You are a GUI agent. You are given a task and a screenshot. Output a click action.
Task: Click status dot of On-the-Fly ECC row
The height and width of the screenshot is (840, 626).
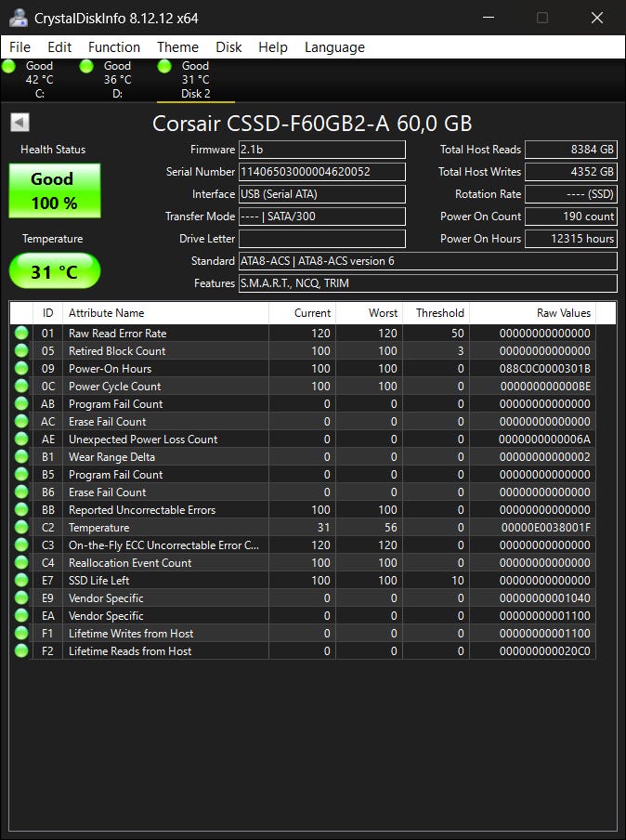coord(21,545)
